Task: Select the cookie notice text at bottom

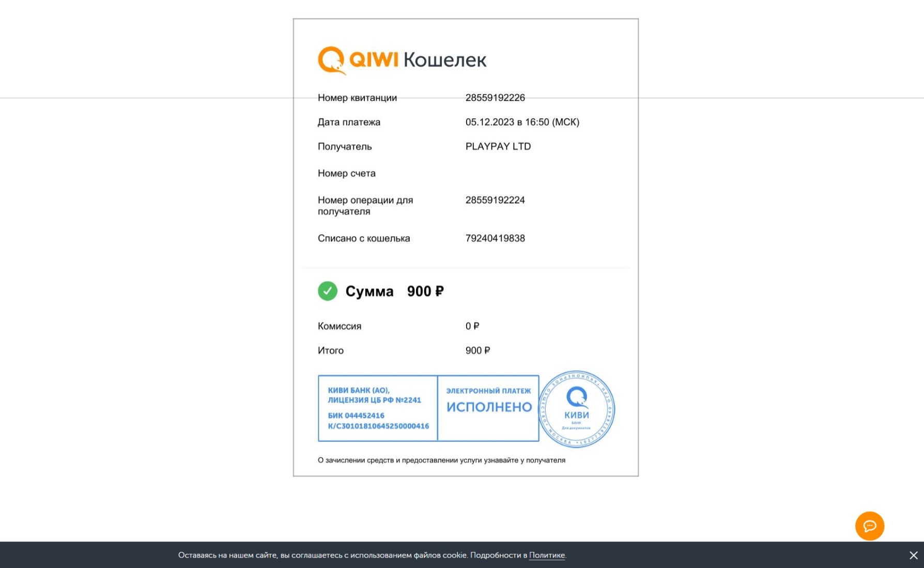Action: 372,555
